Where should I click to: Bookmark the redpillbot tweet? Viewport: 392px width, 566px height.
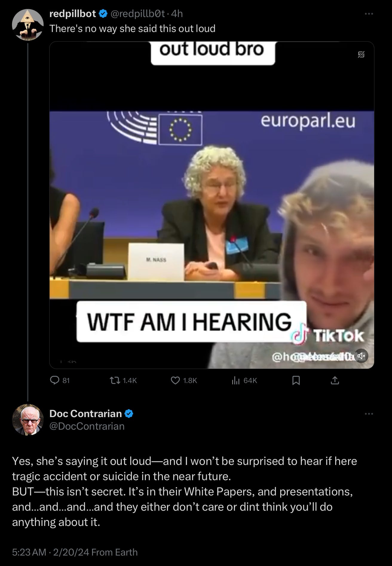pos(296,380)
